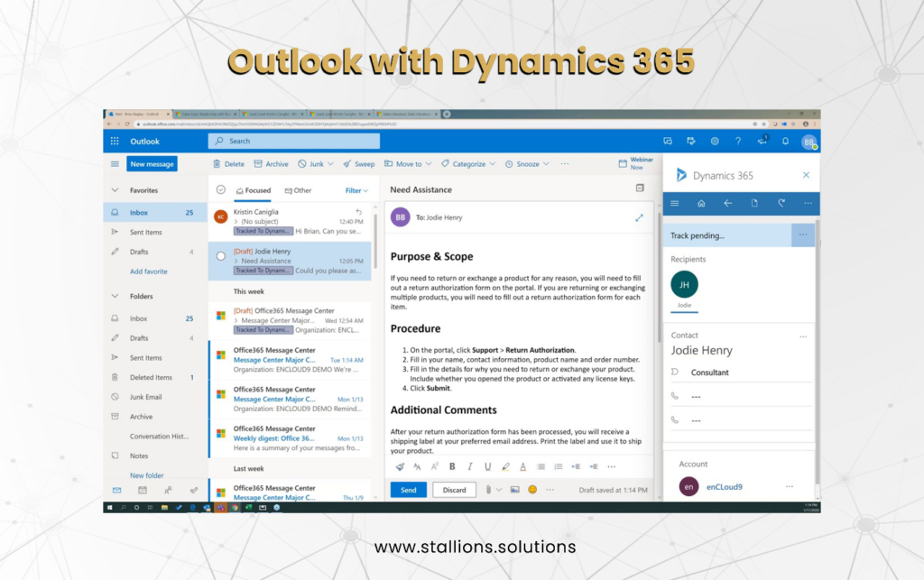
Task: Delete the selected message
Action: coord(228,163)
